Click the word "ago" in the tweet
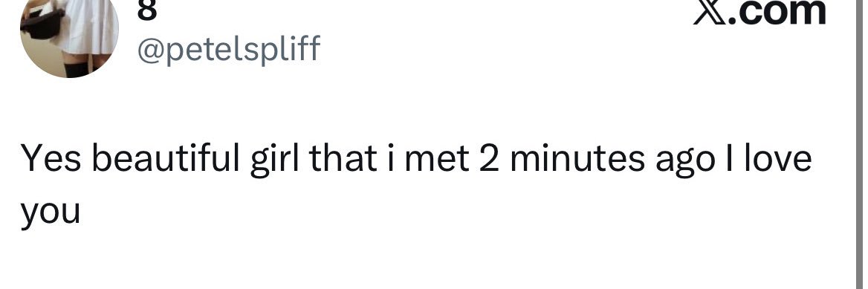The width and height of the screenshot is (868, 289). [x=684, y=163]
